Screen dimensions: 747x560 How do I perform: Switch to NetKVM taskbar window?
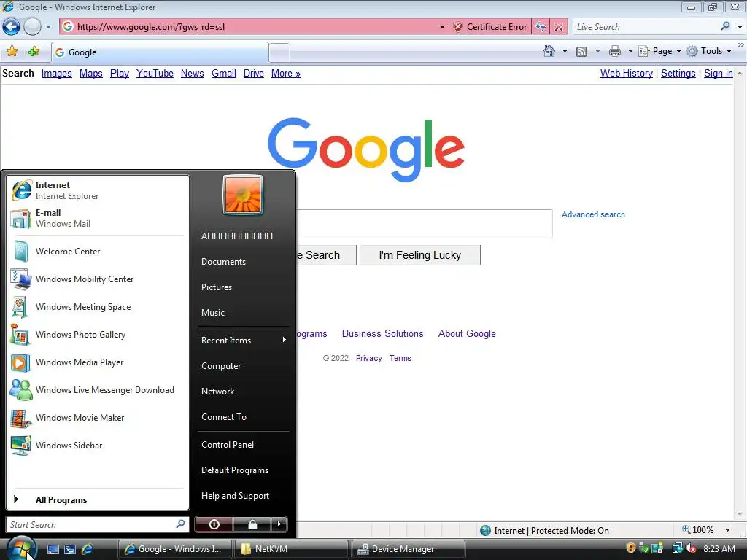pos(290,549)
